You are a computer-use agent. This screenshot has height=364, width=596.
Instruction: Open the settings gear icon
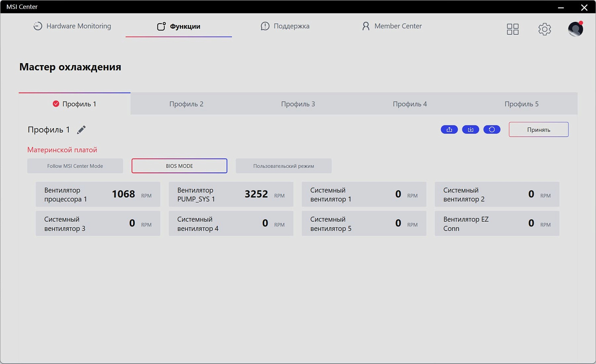pos(545,29)
